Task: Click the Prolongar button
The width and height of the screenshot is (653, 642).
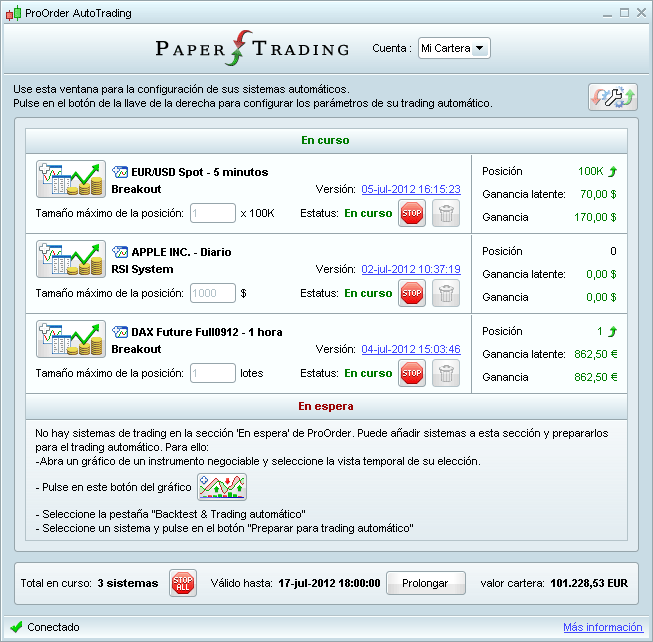Action: point(426,583)
